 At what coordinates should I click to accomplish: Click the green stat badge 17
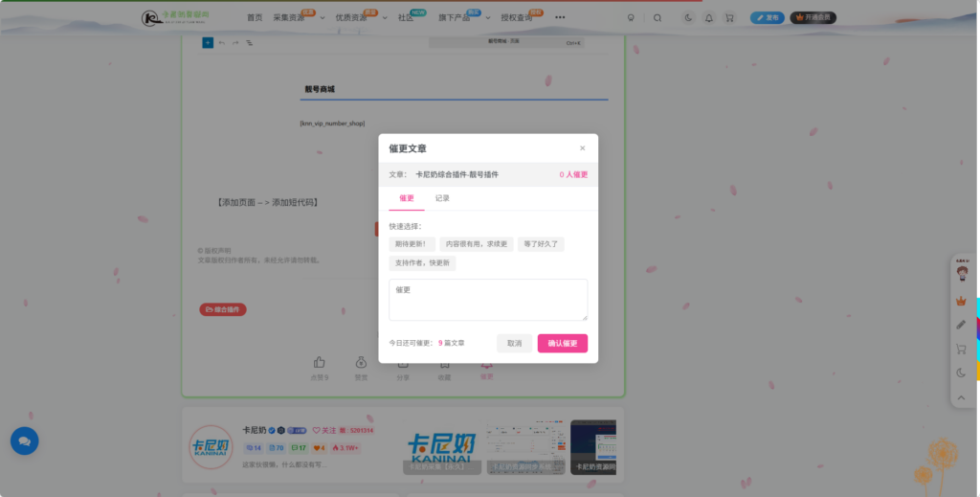coord(299,448)
